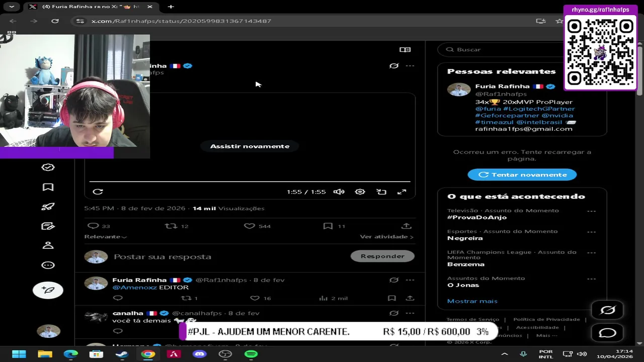Open more options for O Jonas trend
This screenshot has width=644, height=362.
click(x=591, y=279)
